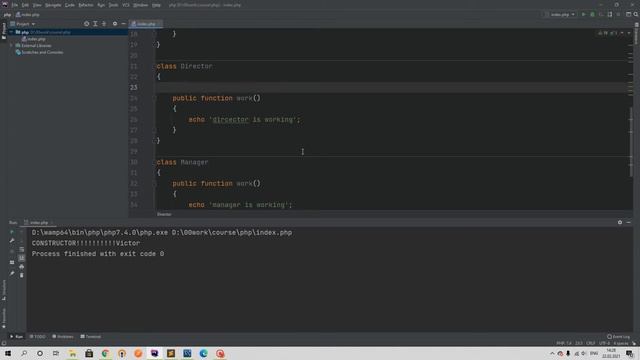Open the Event Log
Viewport: 640px width, 360px height.
pyautogui.click(x=618, y=337)
